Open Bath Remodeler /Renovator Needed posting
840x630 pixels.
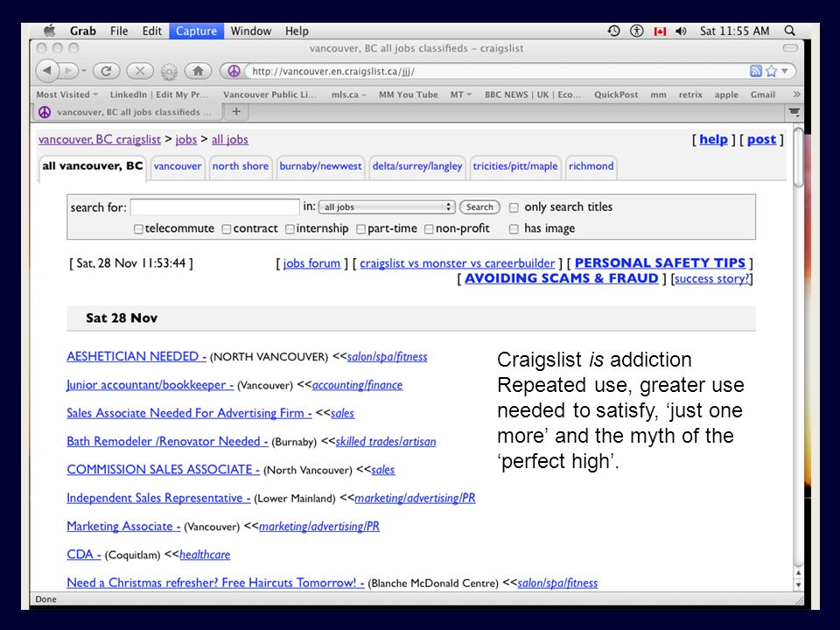[167, 441]
